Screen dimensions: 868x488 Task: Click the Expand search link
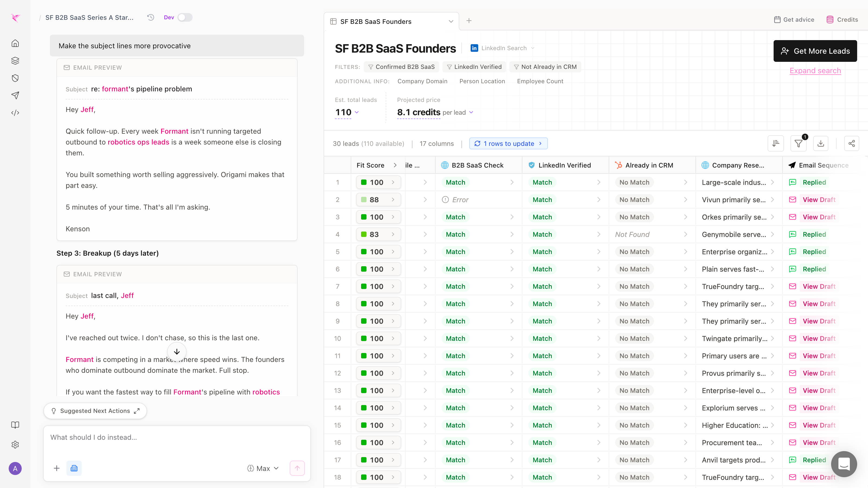click(815, 71)
